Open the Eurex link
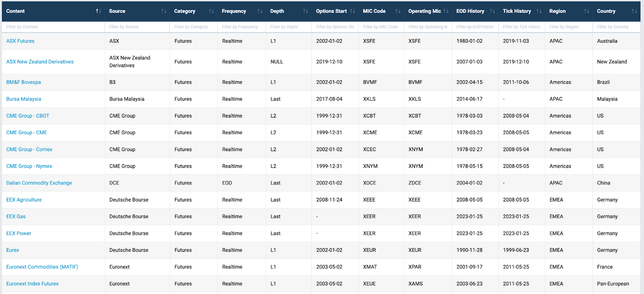The width and height of the screenshot is (644, 294). click(12, 250)
